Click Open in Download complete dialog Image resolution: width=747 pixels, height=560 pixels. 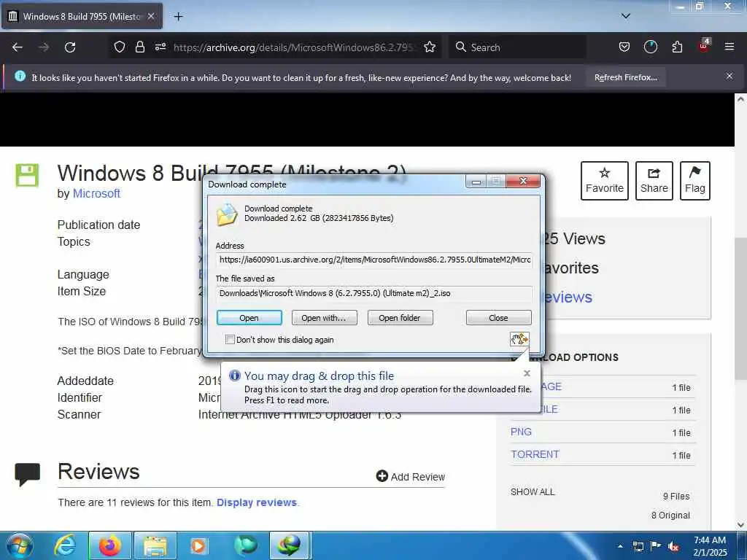[x=249, y=318]
